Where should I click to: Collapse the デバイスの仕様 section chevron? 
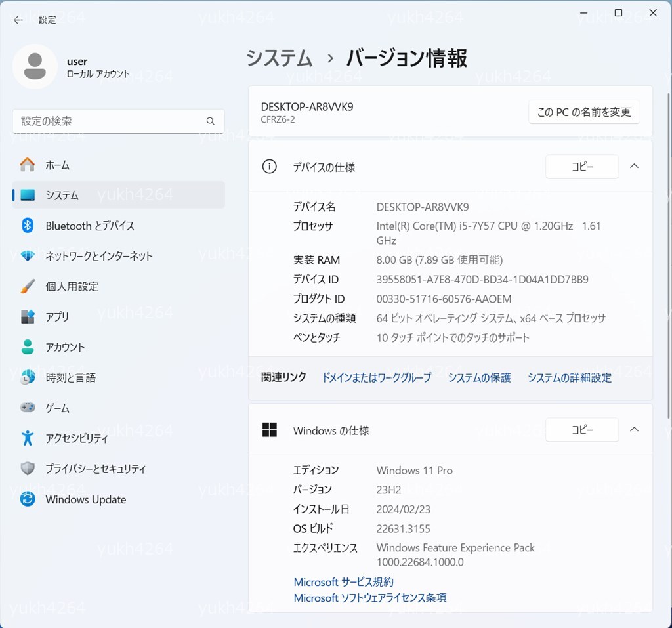[634, 167]
